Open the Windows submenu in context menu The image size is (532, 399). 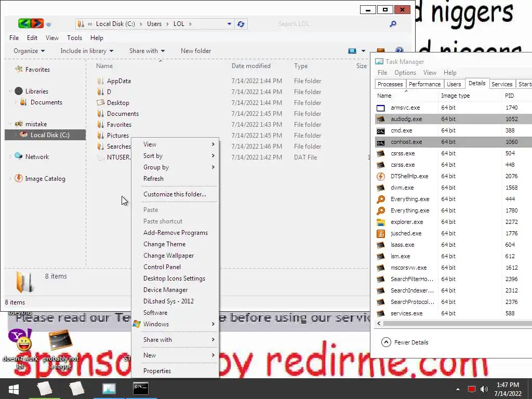pos(175,324)
